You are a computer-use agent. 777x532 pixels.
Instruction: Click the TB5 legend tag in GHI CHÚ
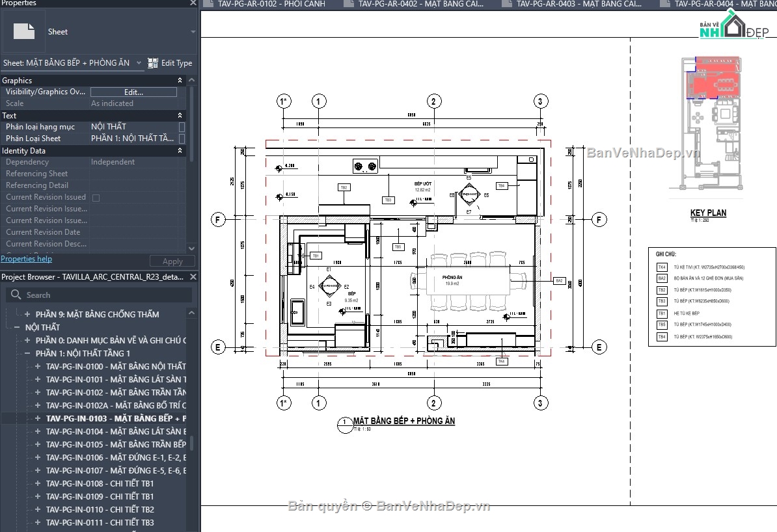point(662,325)
